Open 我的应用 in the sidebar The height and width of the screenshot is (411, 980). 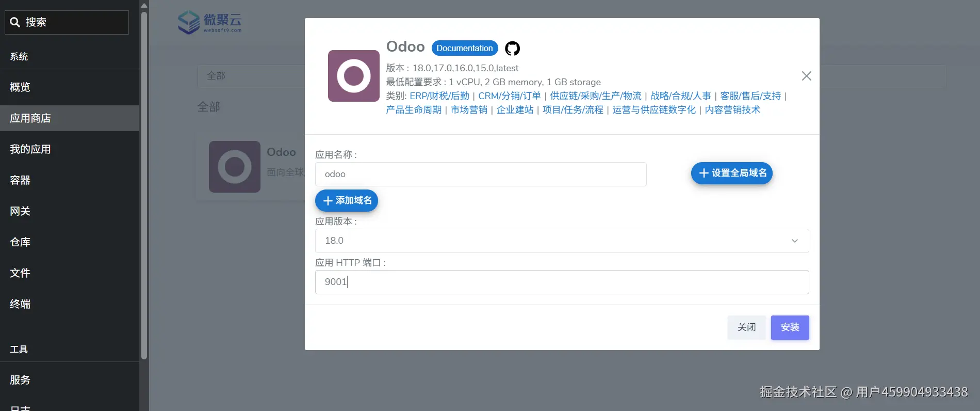click(x=70, y=149)
